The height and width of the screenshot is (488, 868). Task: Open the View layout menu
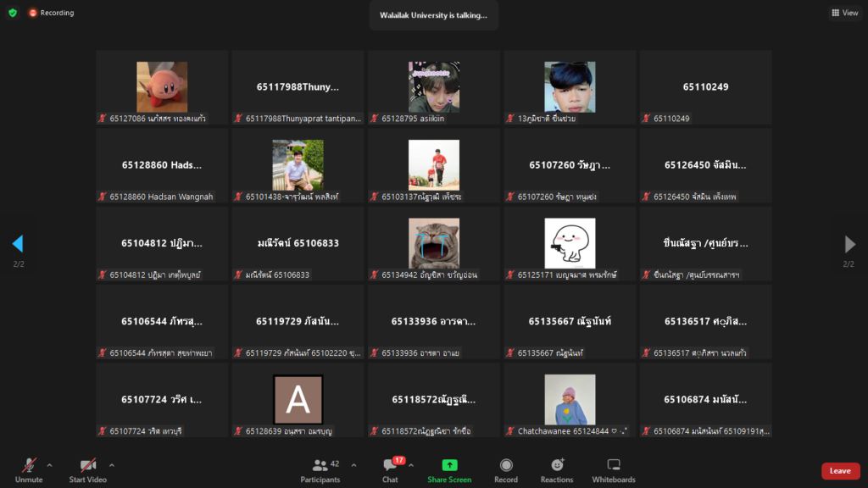point(844,13)
